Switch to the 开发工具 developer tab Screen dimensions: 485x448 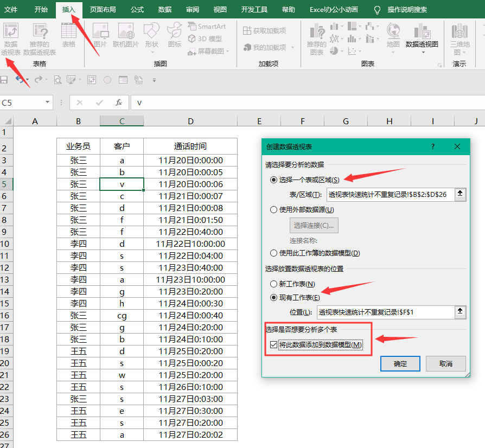(254, 10)
